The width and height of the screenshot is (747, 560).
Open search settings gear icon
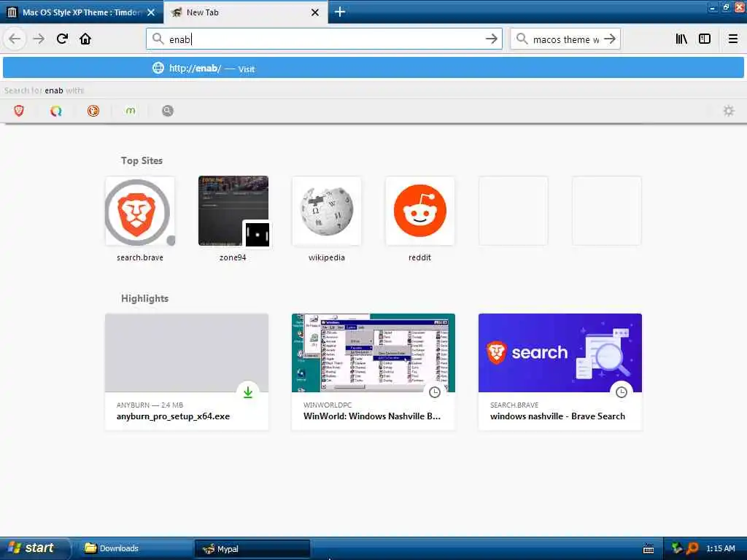click(729, 111)
